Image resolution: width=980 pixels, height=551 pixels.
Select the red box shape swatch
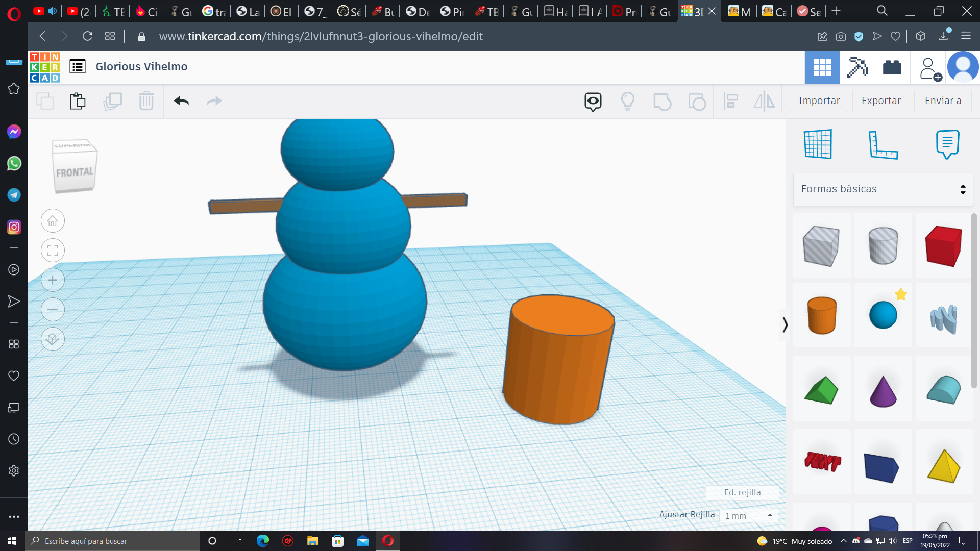tap(943, 246)
